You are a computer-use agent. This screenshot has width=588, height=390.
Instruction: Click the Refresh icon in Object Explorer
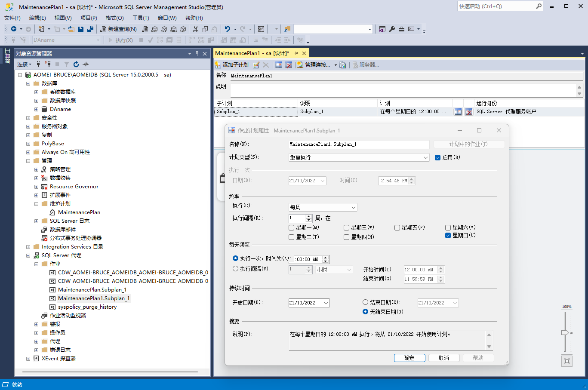[x=76, y=64]
